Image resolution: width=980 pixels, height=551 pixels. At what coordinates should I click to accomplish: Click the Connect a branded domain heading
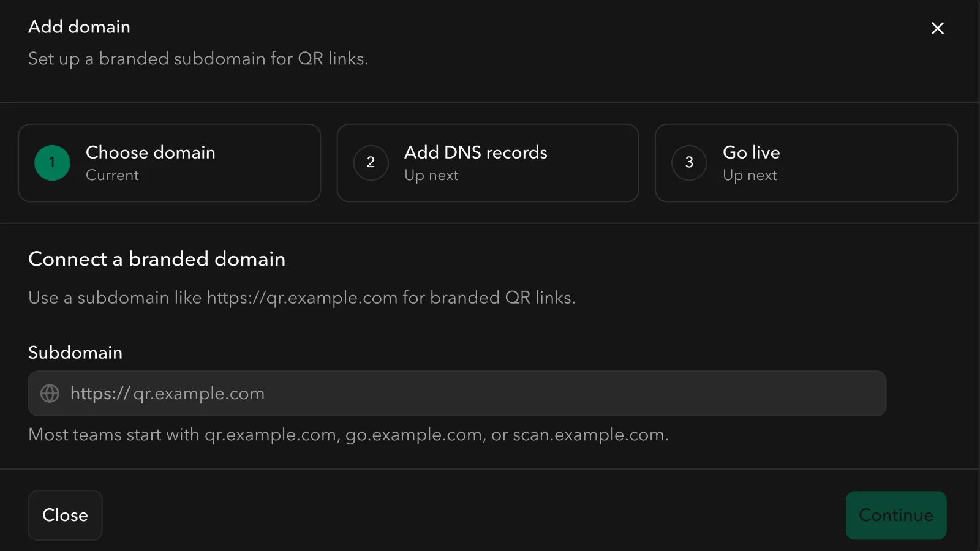(157, 259)
